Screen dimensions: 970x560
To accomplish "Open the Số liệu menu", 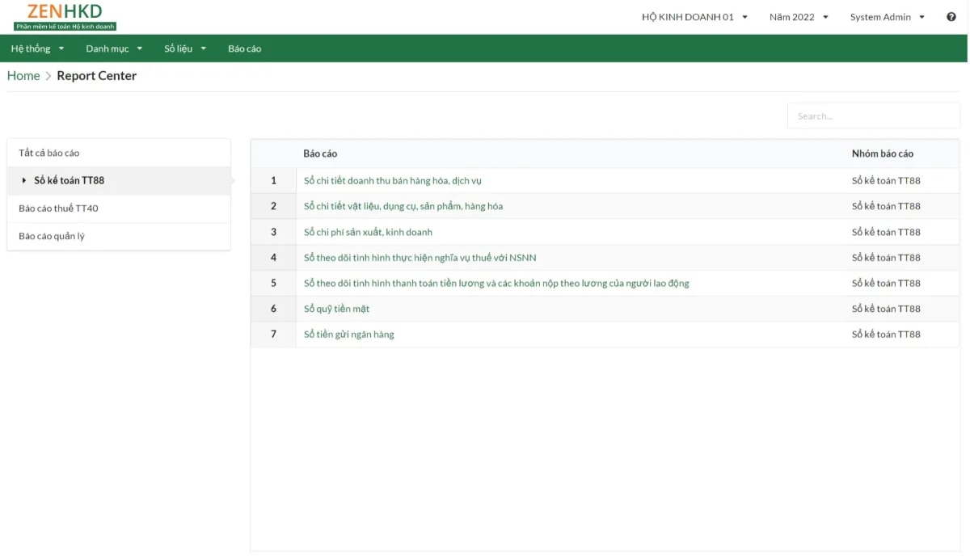I will [x=184, y=48].
